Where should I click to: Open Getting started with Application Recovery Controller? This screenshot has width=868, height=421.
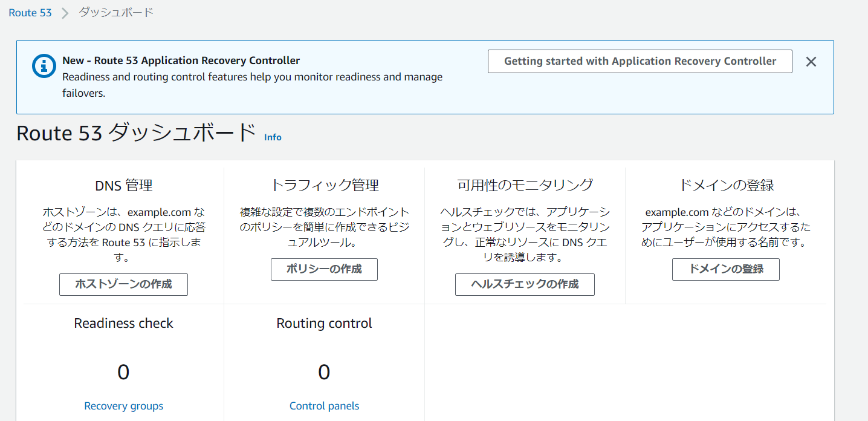(x=640, y=61)
